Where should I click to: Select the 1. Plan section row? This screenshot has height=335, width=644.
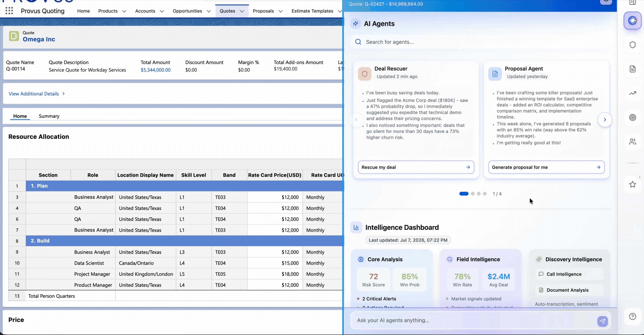pyautogui.click(x=184, y=186)
